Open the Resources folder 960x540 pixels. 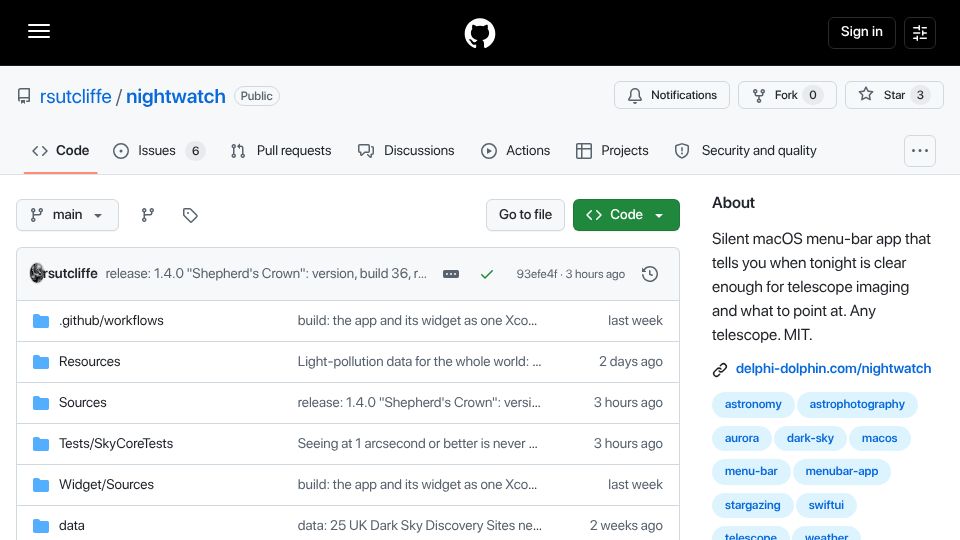tap(89, 362)
